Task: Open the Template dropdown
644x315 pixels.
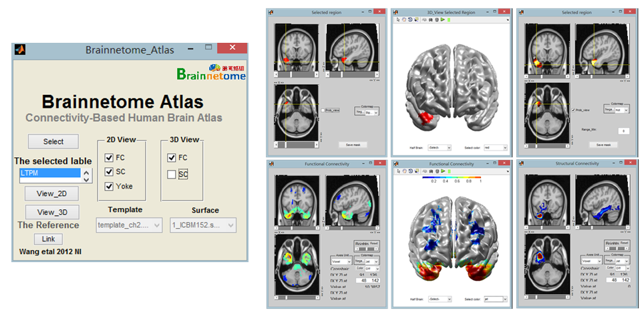Action: (129, 225)
